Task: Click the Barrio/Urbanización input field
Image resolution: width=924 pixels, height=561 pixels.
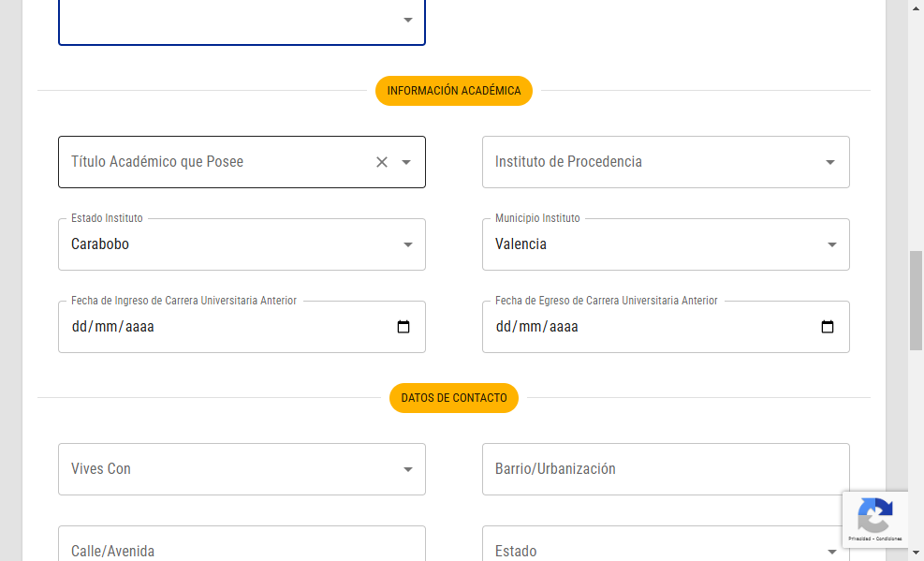Action: tap(666, 469)
